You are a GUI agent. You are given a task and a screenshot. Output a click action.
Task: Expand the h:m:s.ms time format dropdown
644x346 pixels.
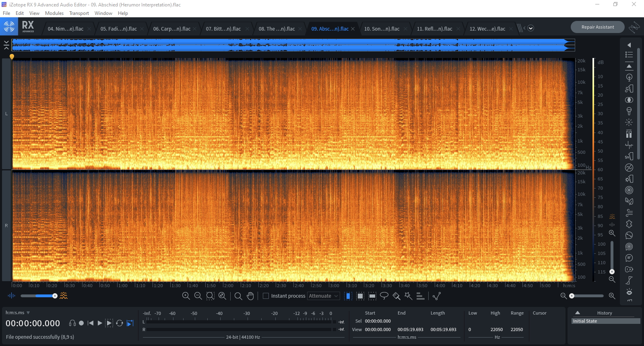click(28, 313)
